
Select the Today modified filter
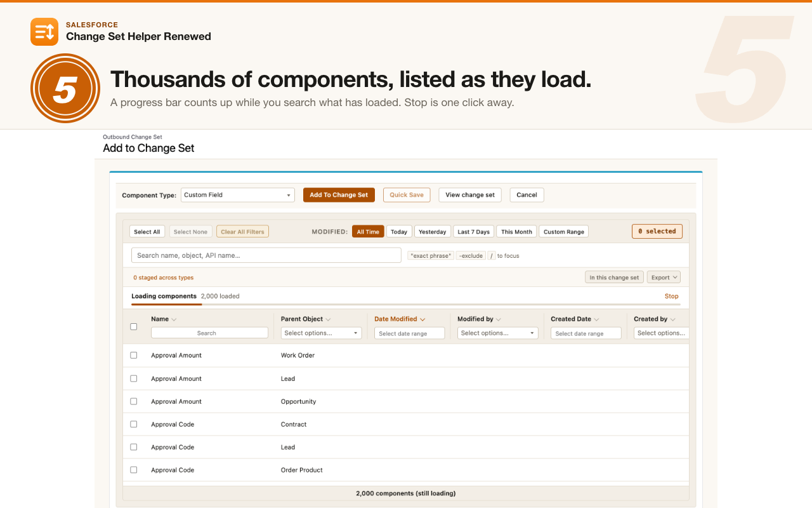[x=399, y=232]
